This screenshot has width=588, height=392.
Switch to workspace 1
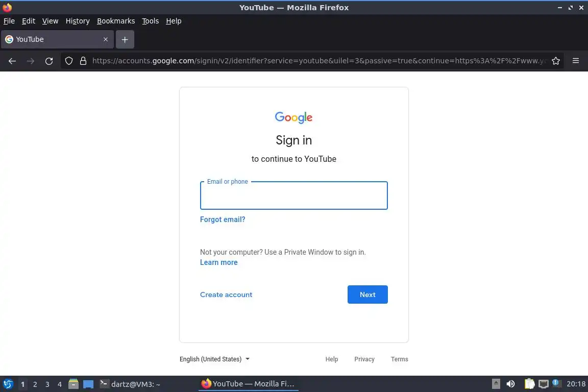pos(22,384)
